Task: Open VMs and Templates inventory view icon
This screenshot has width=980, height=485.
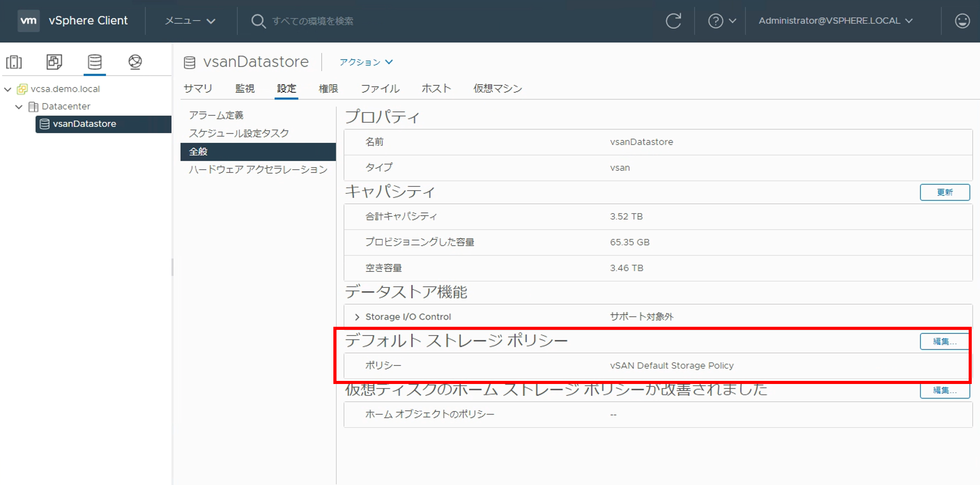Action: pos(54,62)
